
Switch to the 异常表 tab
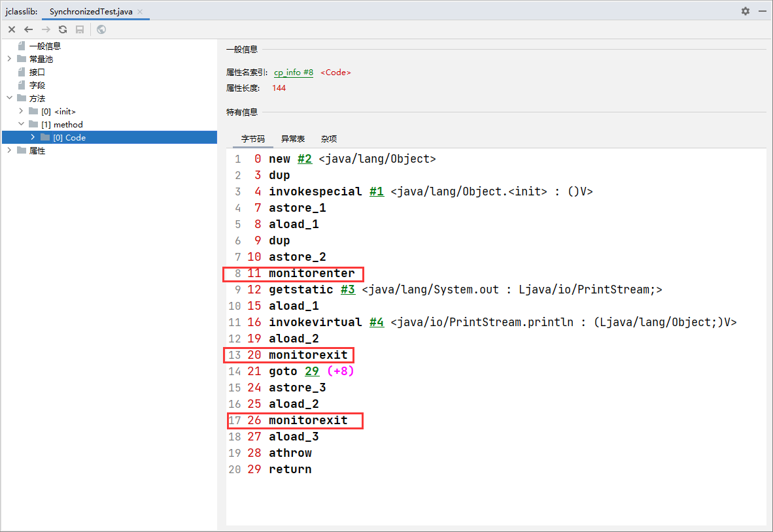tap(293, 139)
